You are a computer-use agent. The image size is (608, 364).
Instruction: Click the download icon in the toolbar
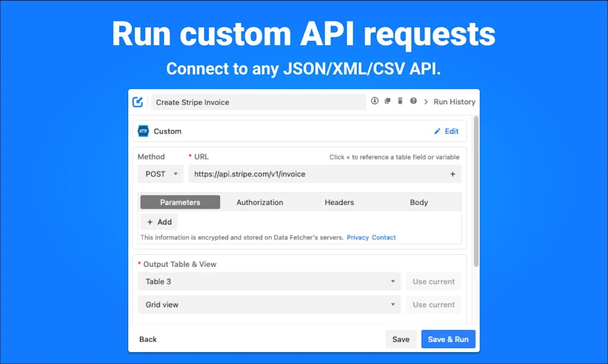point(375,101)
